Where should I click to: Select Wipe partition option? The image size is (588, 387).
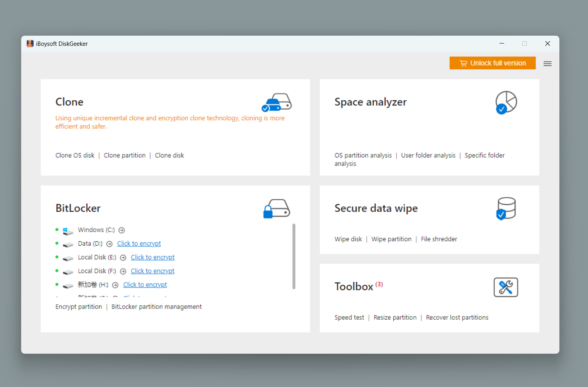pyautogui.click(x=391, y=239)
